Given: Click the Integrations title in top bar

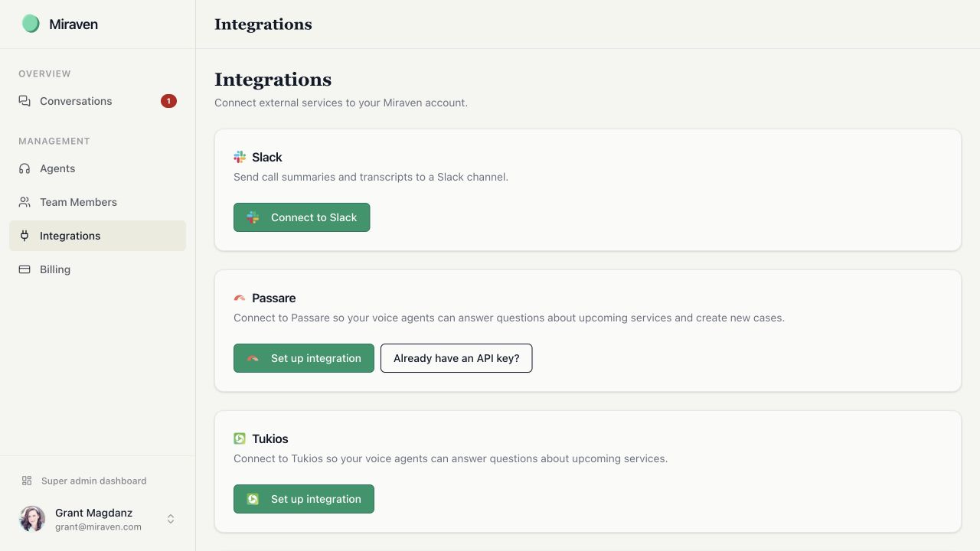Looking at the screenshot, I should click(x=263, y=24).
